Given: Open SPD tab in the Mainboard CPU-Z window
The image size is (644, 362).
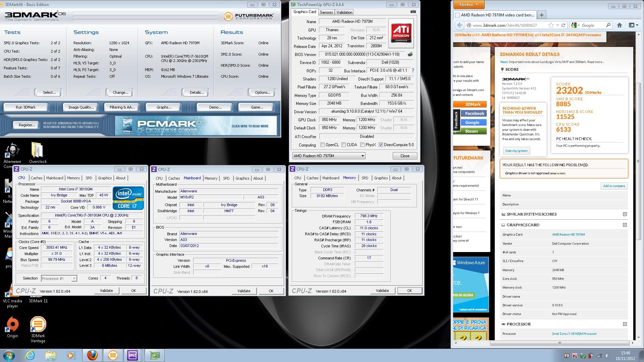Looking at the screenshot, I should coord(226,178).
